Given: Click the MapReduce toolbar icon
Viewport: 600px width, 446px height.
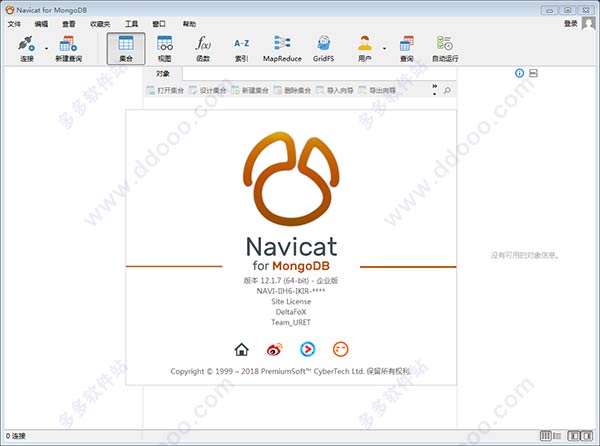Looking at the screenshot, I should tap(282, 49).
